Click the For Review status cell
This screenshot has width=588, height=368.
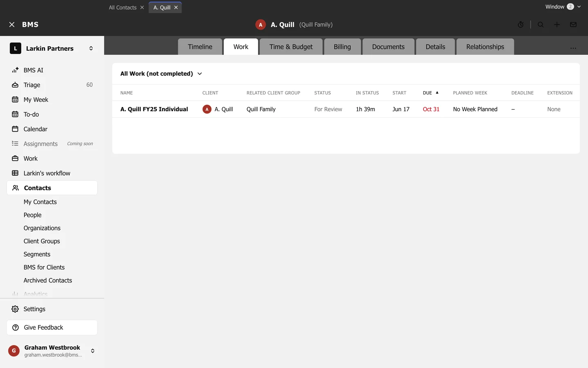[328, 109]
